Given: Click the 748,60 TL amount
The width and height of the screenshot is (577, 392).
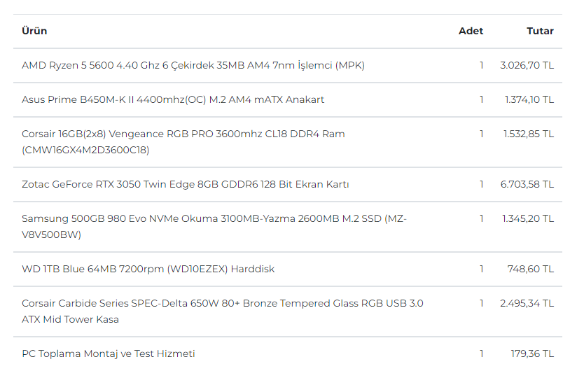Looking at the screenshot, I should tap(531, 269).
